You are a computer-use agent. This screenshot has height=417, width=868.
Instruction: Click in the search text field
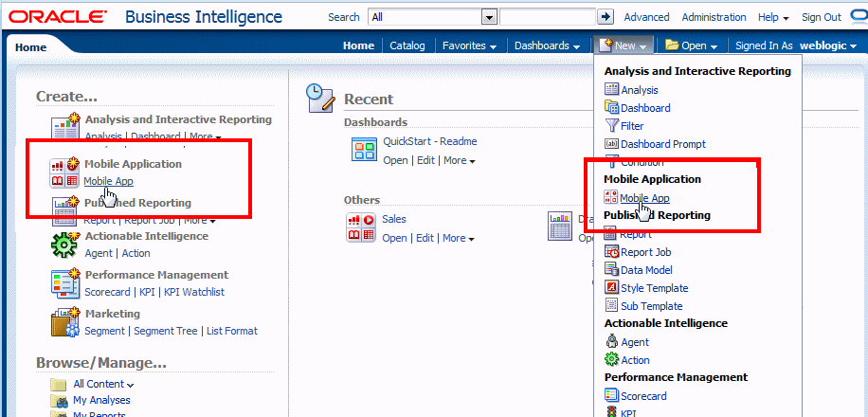point(548,17)
